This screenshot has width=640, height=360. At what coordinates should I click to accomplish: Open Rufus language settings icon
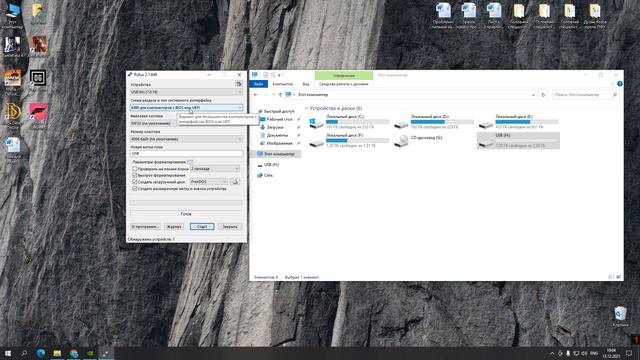coord(238,84)
